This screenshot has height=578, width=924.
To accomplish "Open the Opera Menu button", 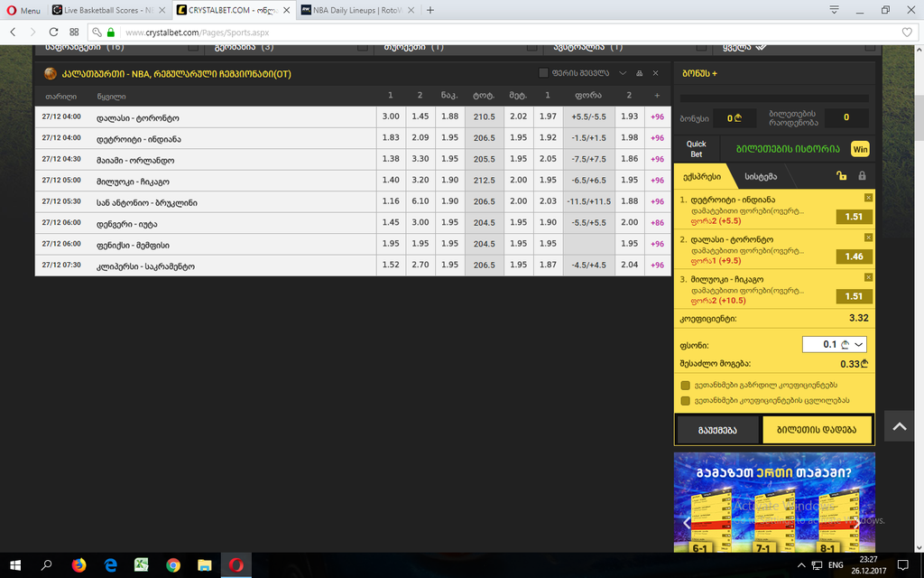I will click(x=23, y=10).
